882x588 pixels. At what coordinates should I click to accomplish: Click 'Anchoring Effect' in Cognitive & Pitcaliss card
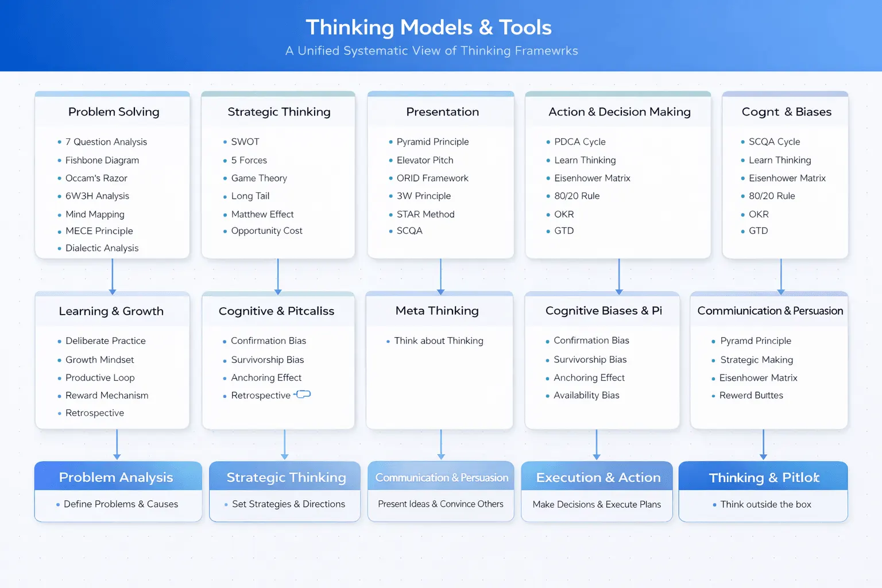tap(266, 377)
